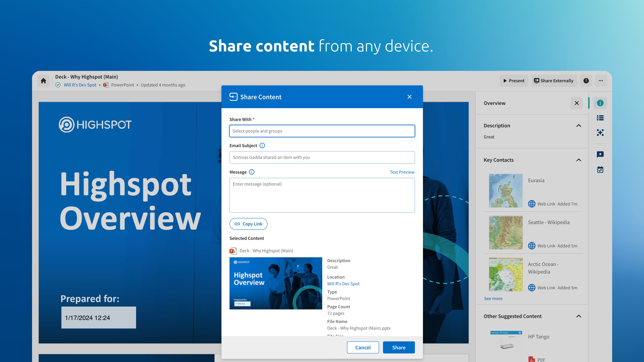Image resolution: width=644 pixels, height=362 pixels.
Task: Click the Present button
Action: [514, 81]
